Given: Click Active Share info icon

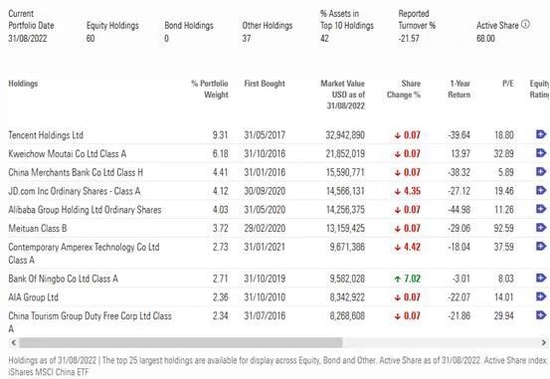Looking at the screenshot, I should (525, 24).
